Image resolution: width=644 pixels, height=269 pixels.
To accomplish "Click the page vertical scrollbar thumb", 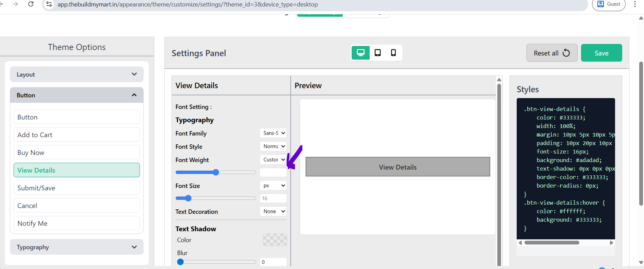I will click(x=641, y=133).
